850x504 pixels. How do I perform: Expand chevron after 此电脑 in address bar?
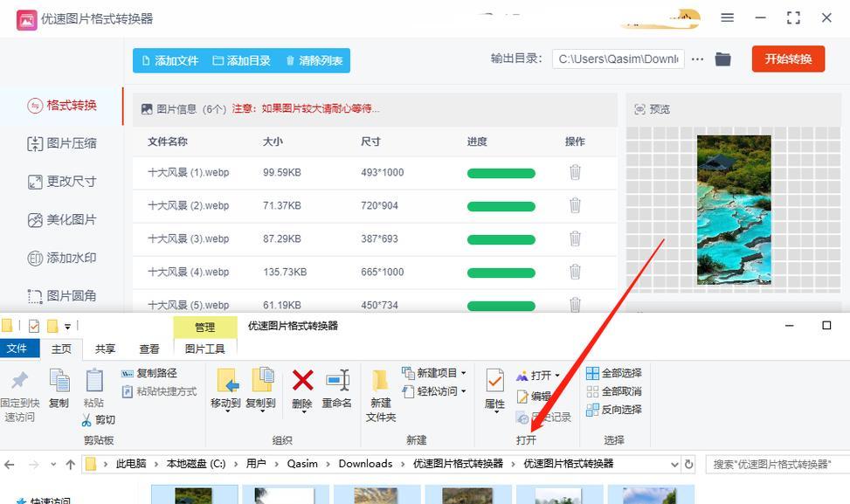(156, 464)
